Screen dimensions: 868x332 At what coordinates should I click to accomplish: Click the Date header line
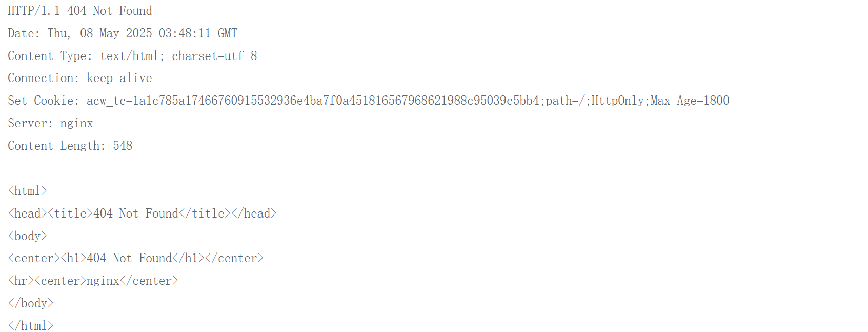[122, 33]
